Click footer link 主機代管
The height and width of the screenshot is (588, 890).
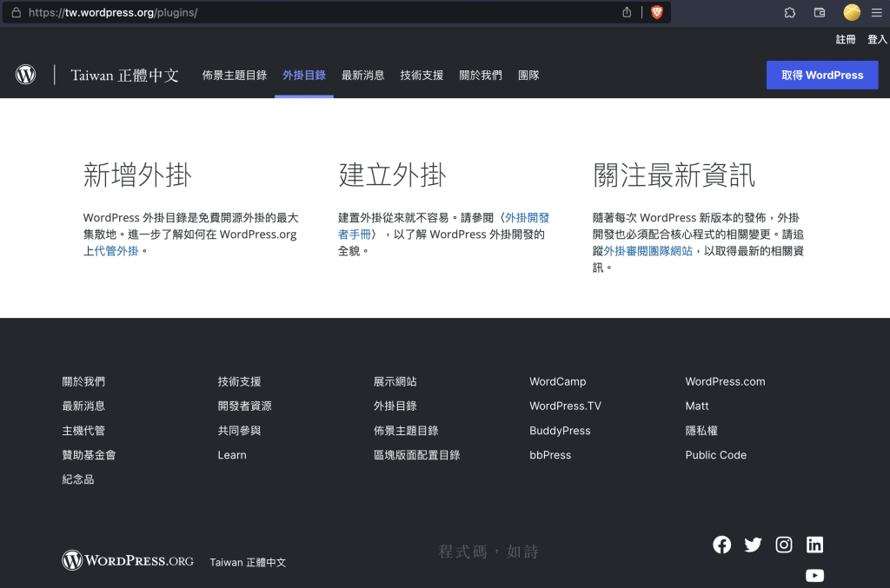(83, 431)
